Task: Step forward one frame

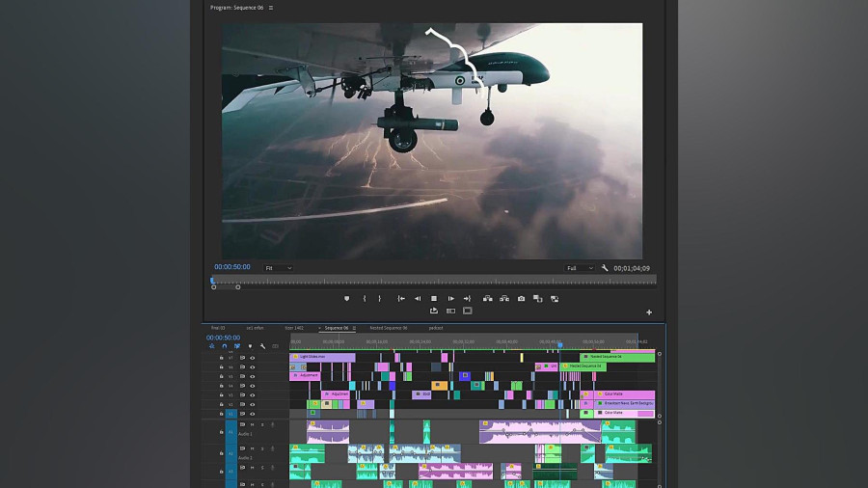Action: pyautogui.click(x=450, y=298)
